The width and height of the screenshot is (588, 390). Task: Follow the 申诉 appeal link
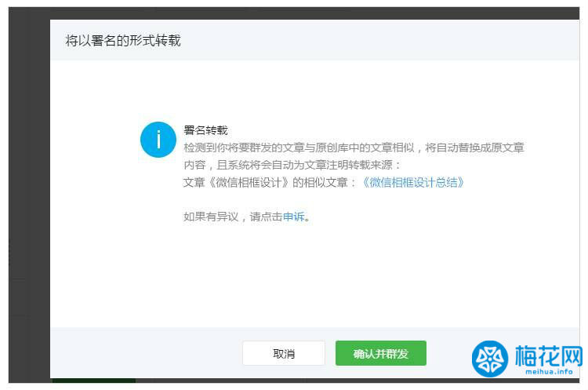click(x=293, y=217)
